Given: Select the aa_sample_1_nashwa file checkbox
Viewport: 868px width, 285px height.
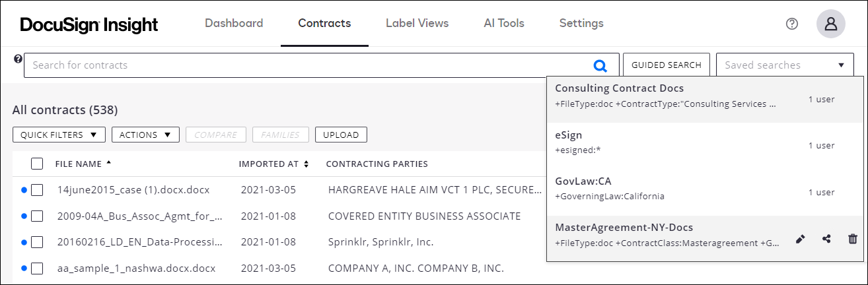Looking at the screenshot, I should click(x=37, y=269).
